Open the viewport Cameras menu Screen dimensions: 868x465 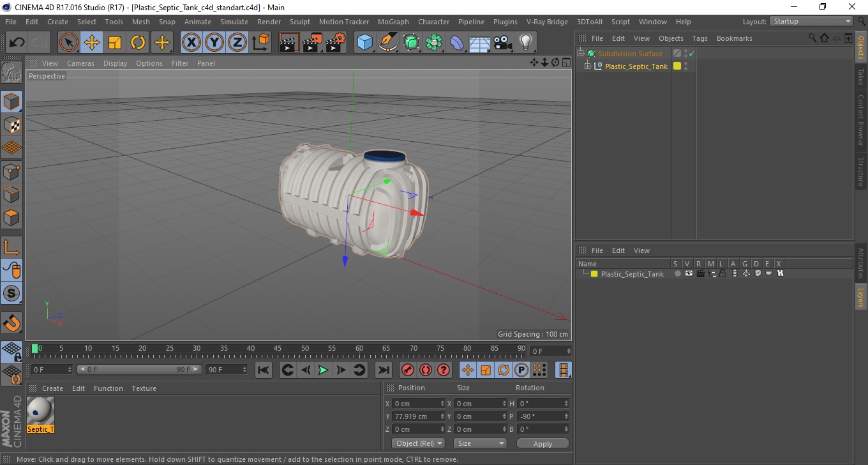(80, 63)
